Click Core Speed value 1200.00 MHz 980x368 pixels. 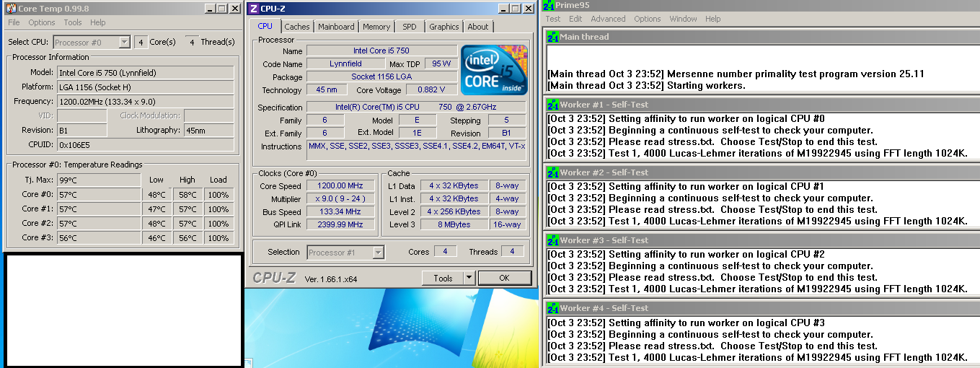(341, 185)
